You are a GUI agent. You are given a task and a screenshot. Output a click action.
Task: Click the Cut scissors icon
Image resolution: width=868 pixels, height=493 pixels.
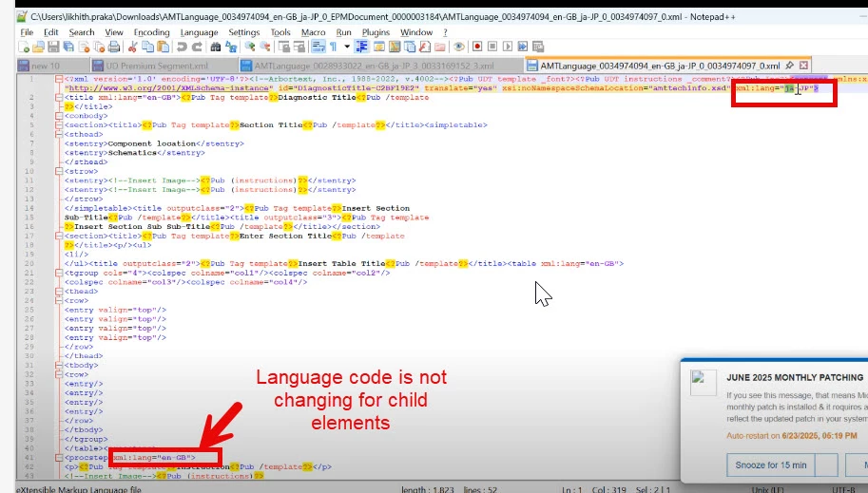click(132, 47)
